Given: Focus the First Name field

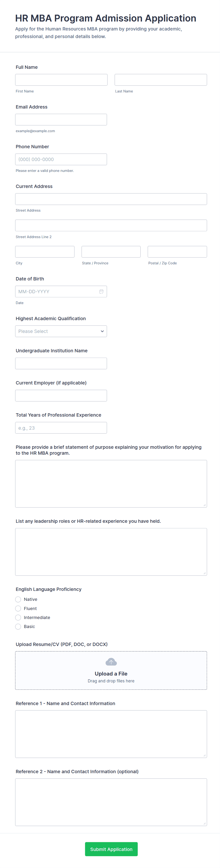Looking at the screenshot, I should [61, 80].
